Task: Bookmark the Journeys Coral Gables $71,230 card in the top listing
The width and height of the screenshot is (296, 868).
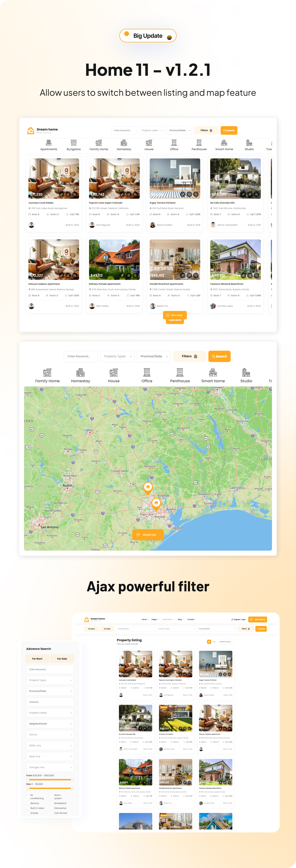Action: (68, 194)
